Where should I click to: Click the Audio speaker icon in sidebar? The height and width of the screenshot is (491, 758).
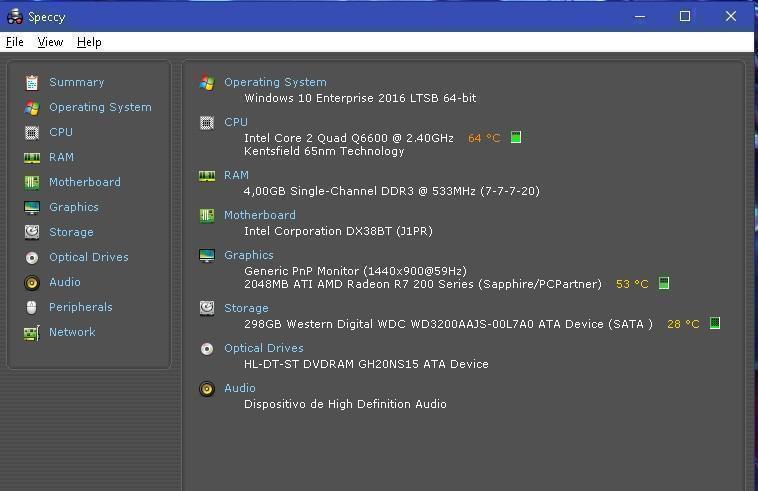coord(32,283)
